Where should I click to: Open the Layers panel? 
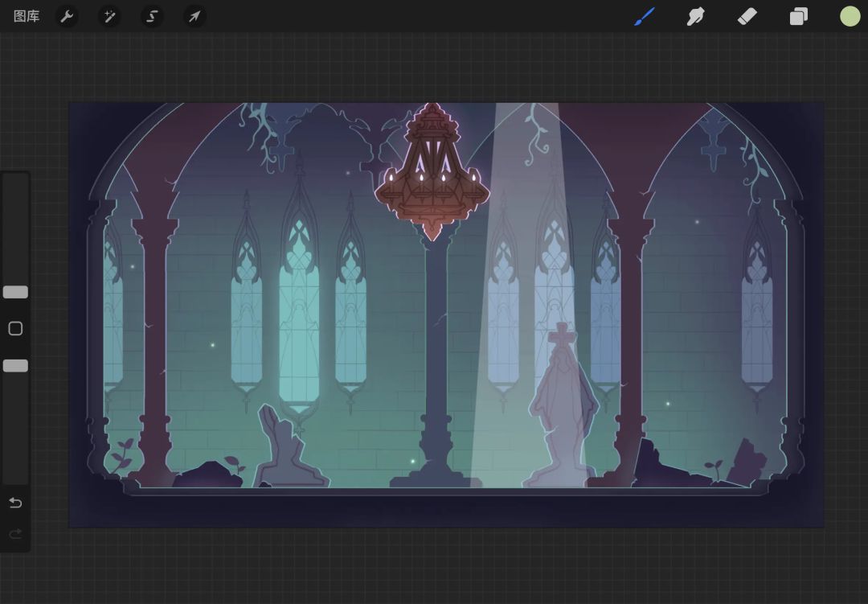tap(798, 17)
